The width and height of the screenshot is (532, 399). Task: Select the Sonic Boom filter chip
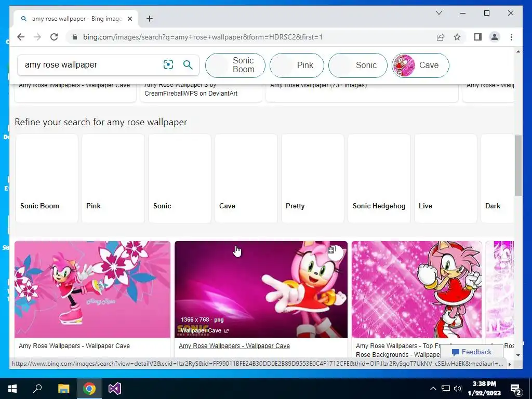(x=235, y=65)
